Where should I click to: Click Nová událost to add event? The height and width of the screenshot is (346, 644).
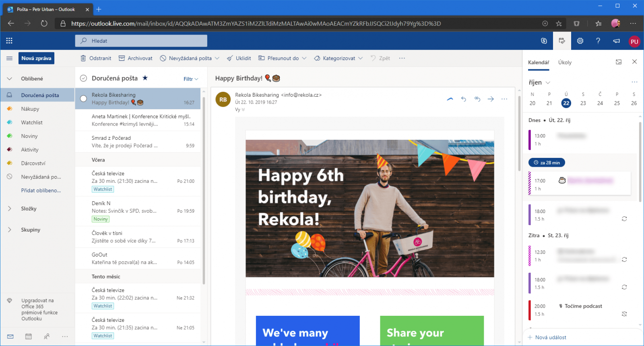coord(547,338)
